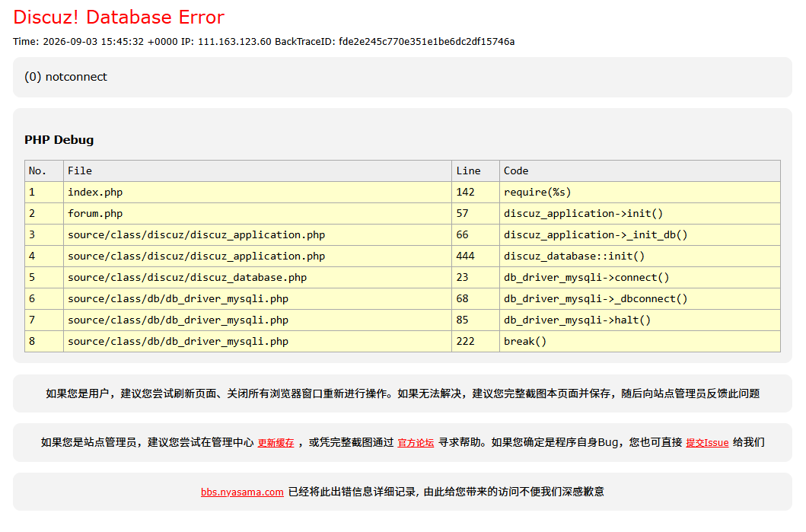This screenshot has width=806, height=532.
Task: Click the db_driver_mysqli->_dbconnect() code cell
Action: (640, 298)
